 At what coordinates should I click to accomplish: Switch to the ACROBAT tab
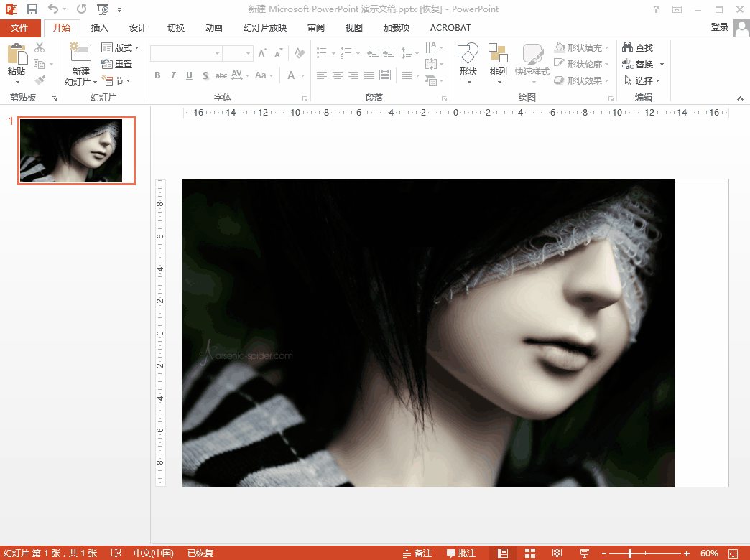pos(450,28)
